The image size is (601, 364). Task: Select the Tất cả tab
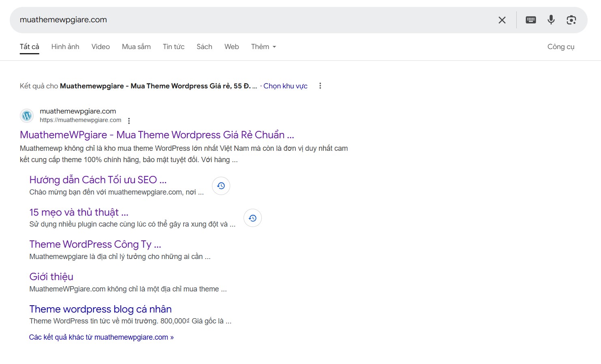[30, 47]
